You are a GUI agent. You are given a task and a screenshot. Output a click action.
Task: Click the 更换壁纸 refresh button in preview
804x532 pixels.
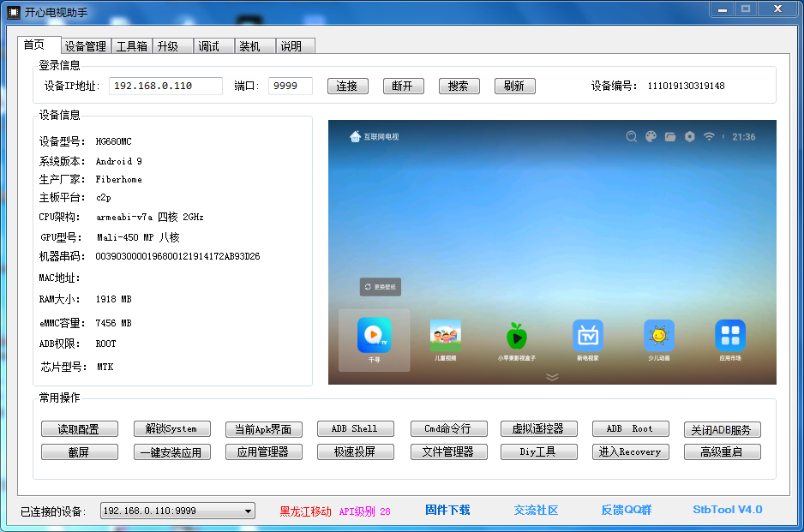click(381, 287)
